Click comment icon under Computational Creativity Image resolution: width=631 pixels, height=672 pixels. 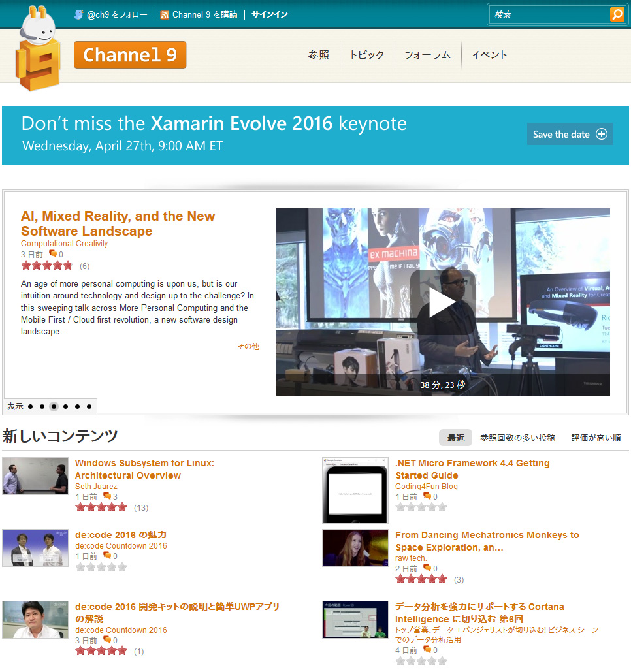[53, 253]
